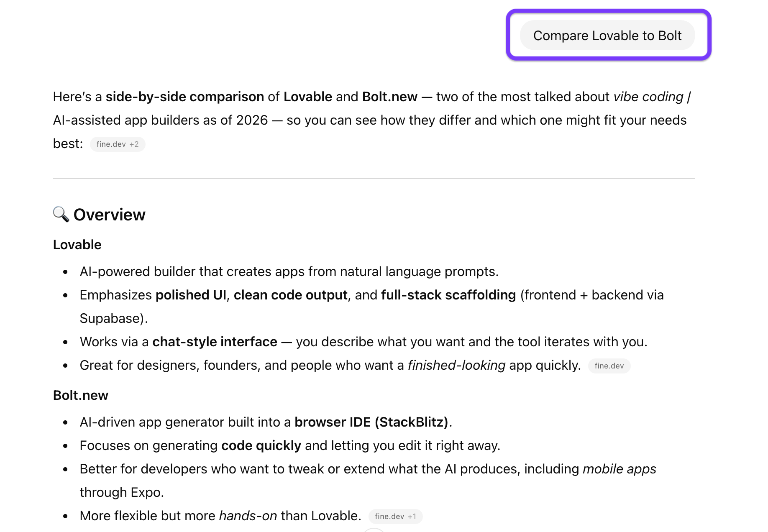The width and height of the screenshot is (768, 532).
Task: Click the Overview section heading
Action: pyautogui.click(x=110, y=215)
